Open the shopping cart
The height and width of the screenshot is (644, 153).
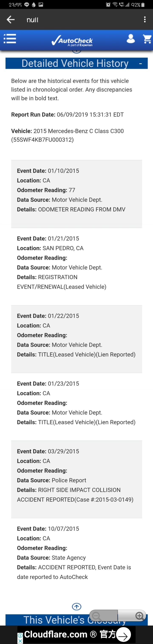pyautogui.click(x=147, y=39)
